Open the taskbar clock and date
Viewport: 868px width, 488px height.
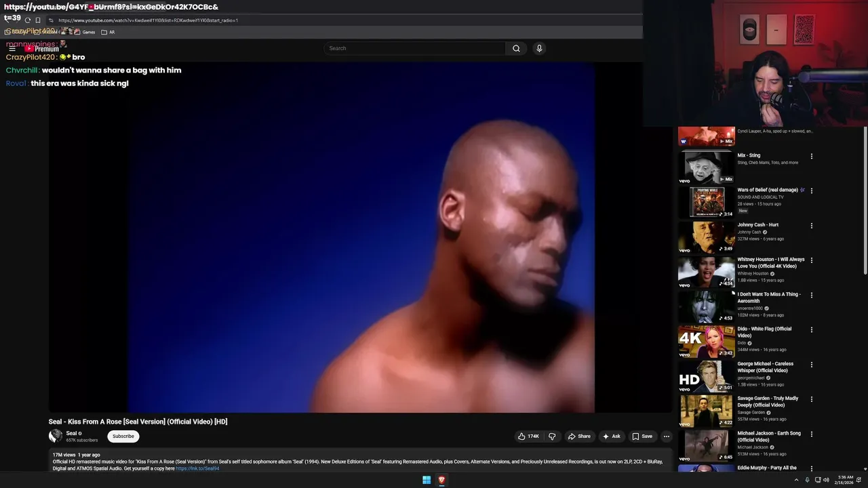pos(845,480)
